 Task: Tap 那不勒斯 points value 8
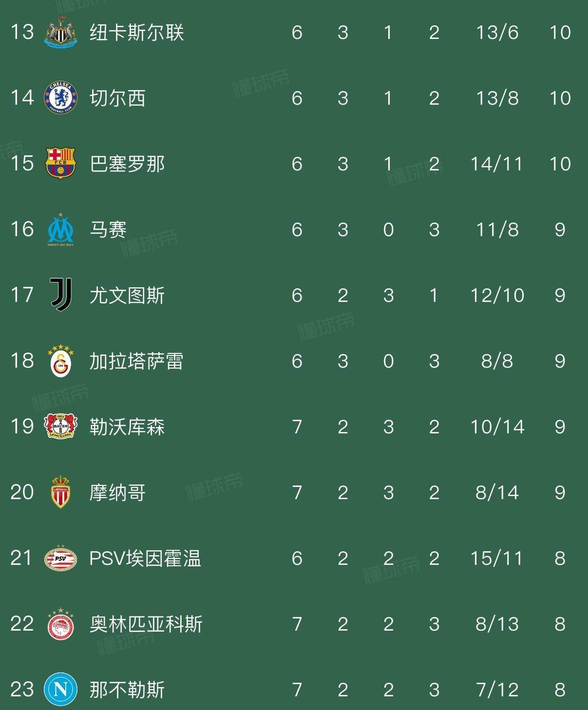click(x=560, y=690)
